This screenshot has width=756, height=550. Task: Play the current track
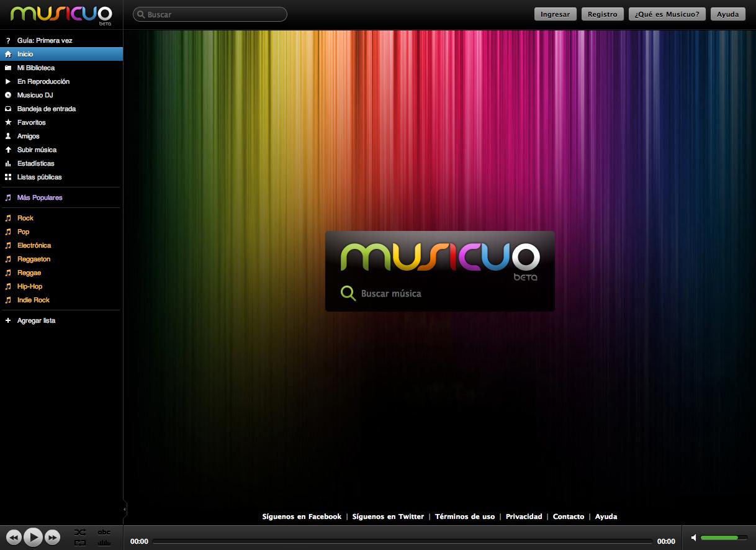[34, 537]
